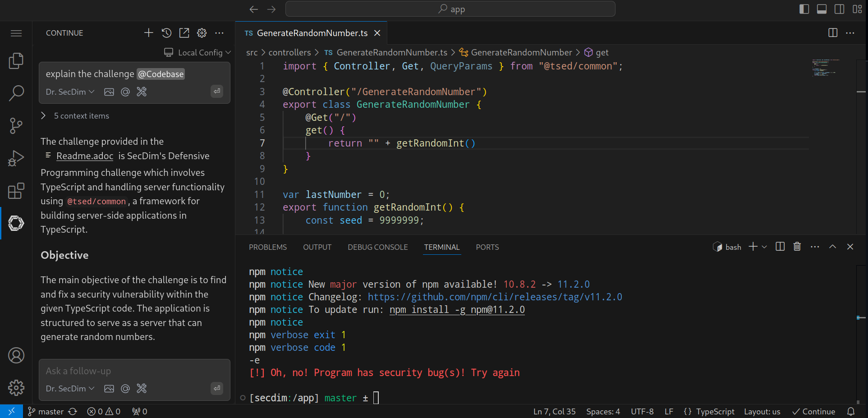Open Continue settings gear
This screenshot has width=868, height=418.
click(x=202, y=33)
